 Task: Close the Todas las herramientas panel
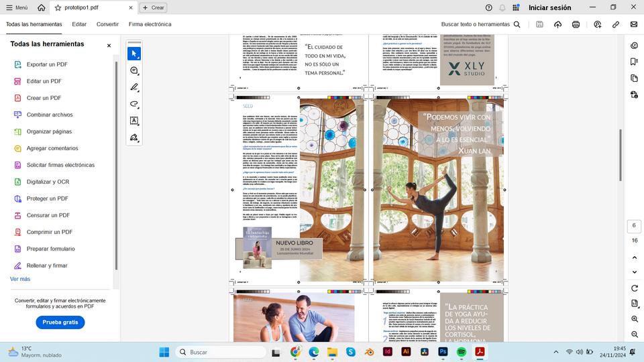click(x=109, y=46)
